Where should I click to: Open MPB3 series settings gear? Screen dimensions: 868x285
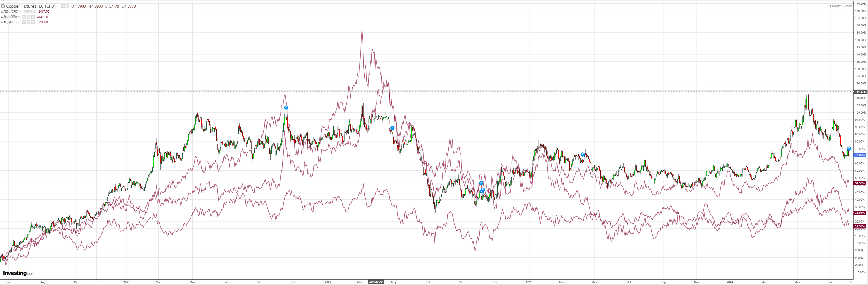tap(30, 12)
